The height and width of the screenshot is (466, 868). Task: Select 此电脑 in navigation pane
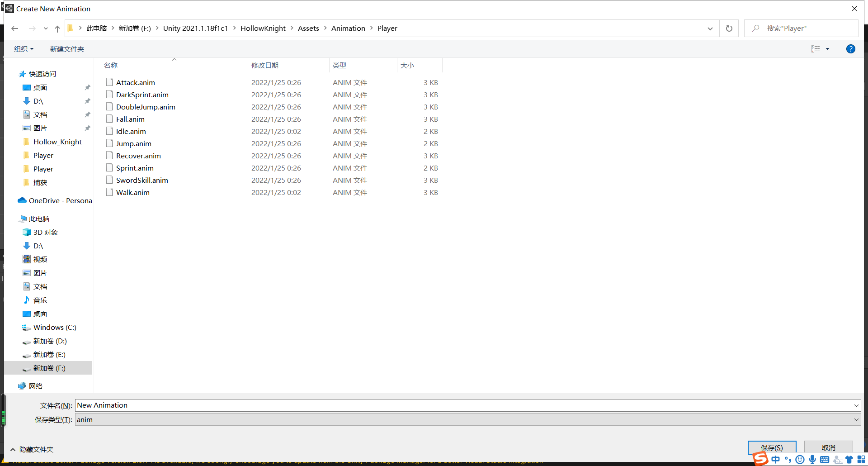[39, 219]
